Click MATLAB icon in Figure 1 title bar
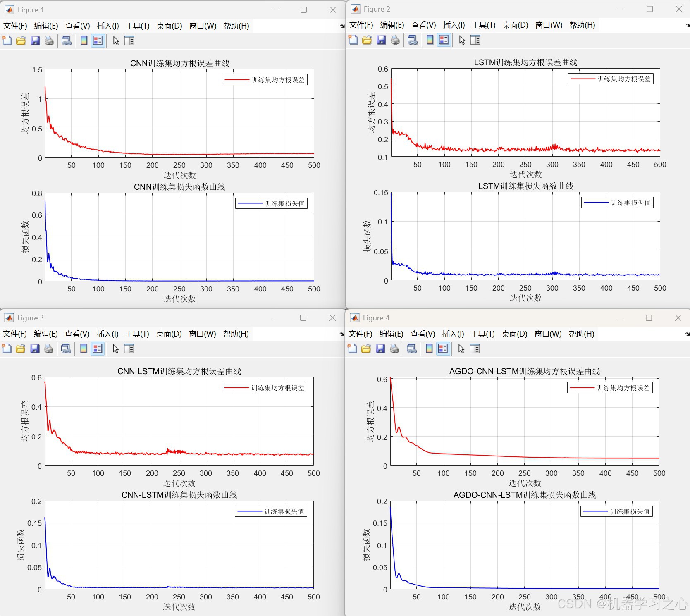Viewport: 690px width, 616px height. click(x=9, y=10)
